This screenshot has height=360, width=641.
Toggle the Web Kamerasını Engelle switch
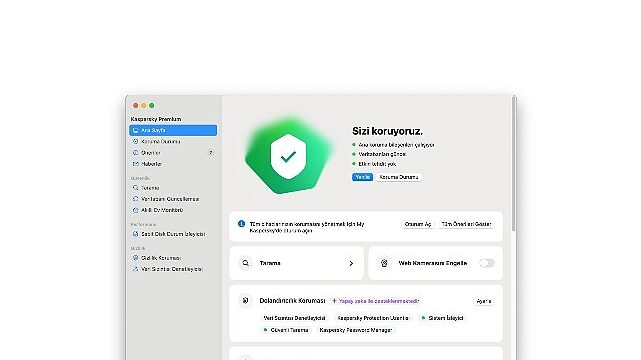[x=487, y=263]
